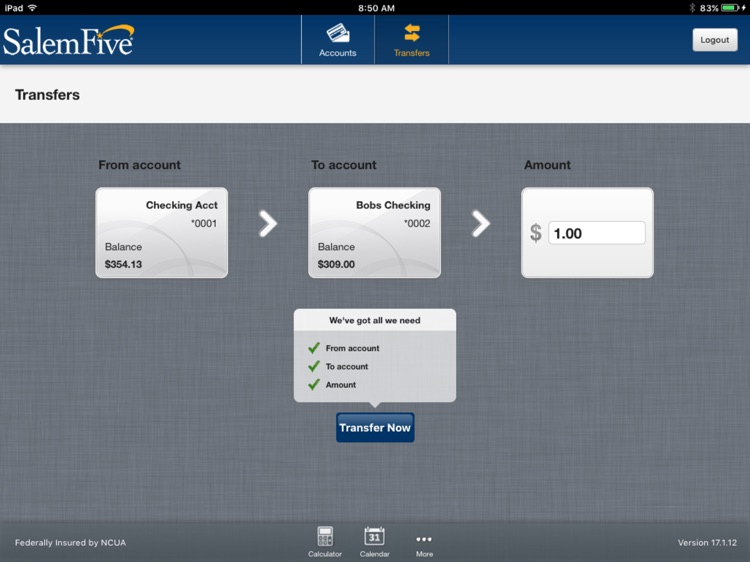The height and width of the screenshot is (562, 750).
Task: Click the $354.13 balance value
Action: [x=123, y=264]
